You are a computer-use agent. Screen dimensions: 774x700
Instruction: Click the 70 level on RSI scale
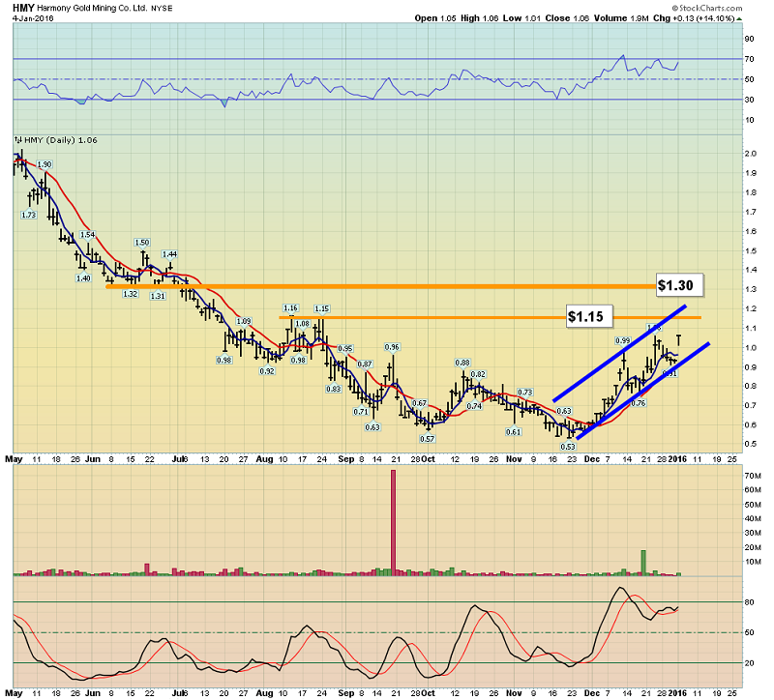tap(749, 59)
